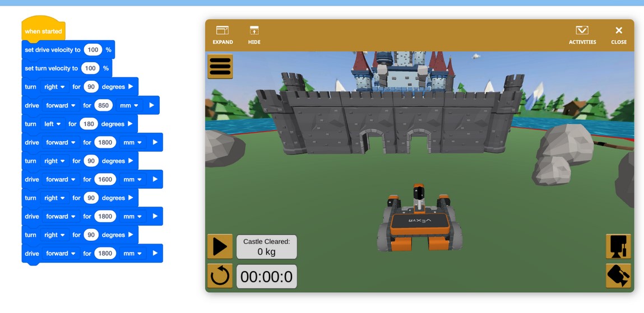Toggle the arrow on turn left 180 block
Screen dimensions: 644x313
tap(130, 124)
